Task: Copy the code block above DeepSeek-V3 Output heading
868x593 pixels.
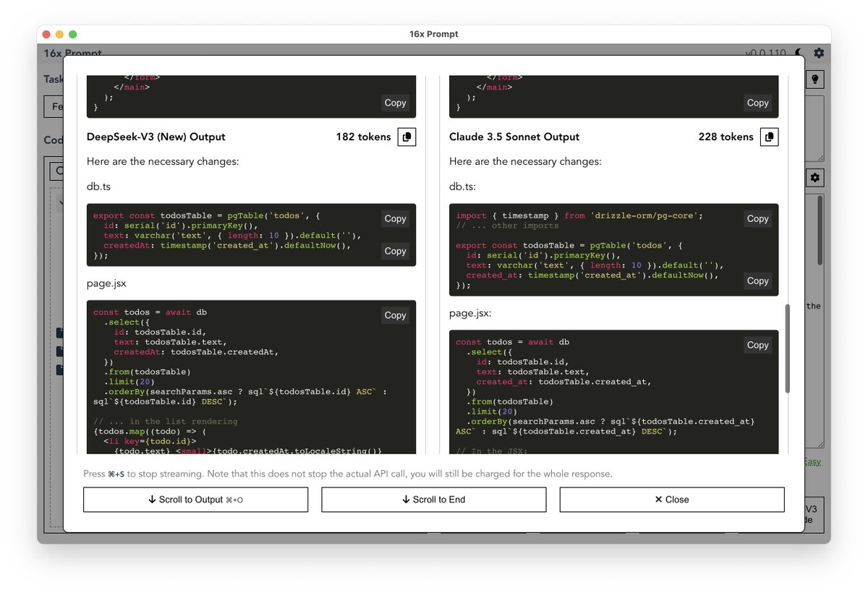Action: (x=395, y=103)
